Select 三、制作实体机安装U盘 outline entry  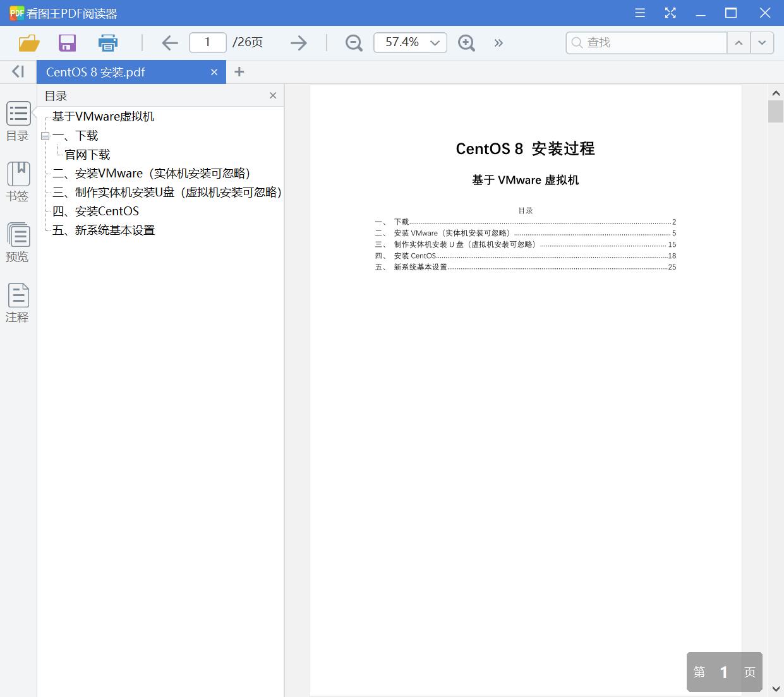click(167, 192)
